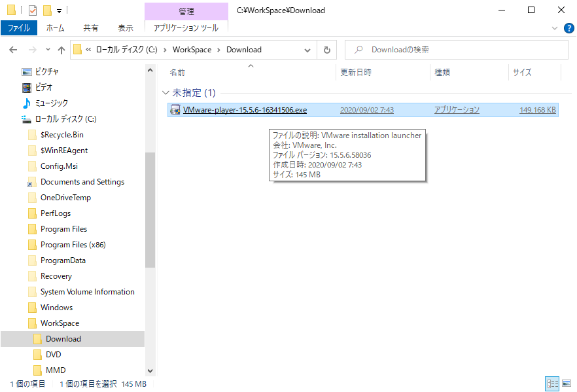Image resolution: width=577 pixels, height=392 pixels.
Task: Click ローカル ディスク (C:) in the address bar
Action: point(127,50)
